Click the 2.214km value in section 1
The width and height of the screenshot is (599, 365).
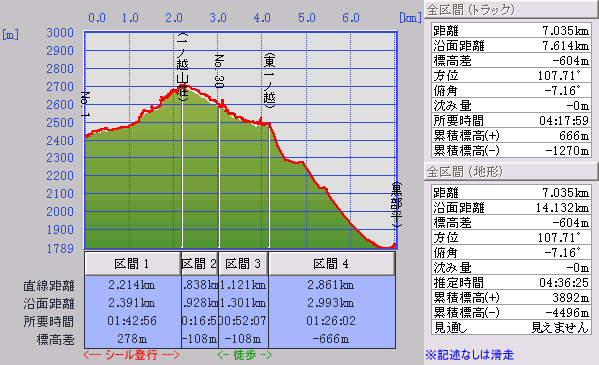click(x=131, y=285)
